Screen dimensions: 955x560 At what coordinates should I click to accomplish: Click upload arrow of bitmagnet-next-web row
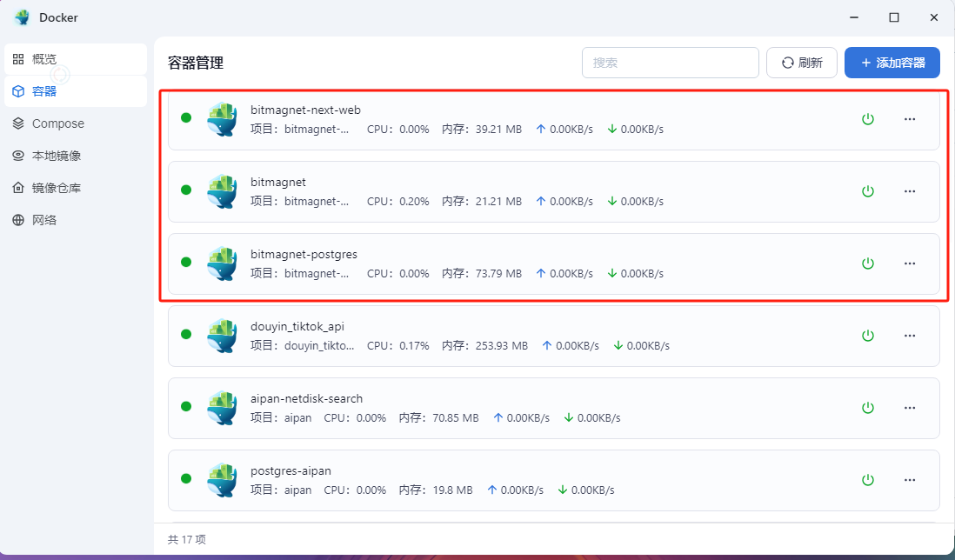541,129
